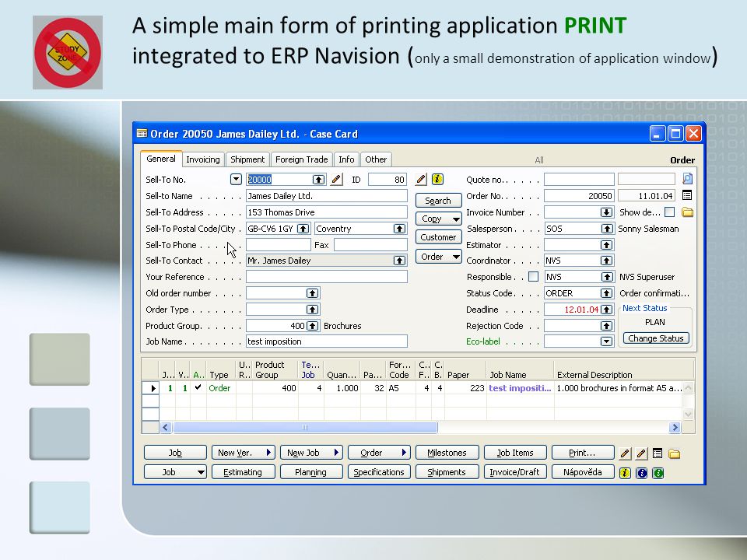Click the Print... button

583,453
